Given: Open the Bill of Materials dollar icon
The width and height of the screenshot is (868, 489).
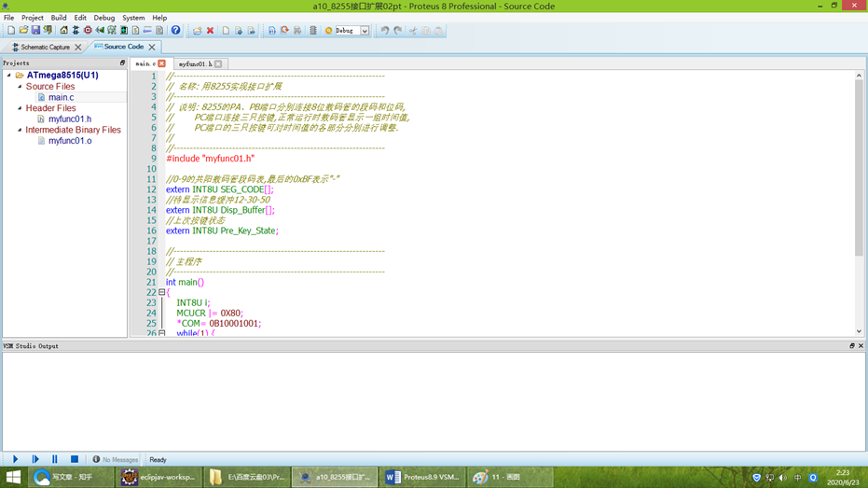Looking at the screenshot, I should (x=135, y=31).
